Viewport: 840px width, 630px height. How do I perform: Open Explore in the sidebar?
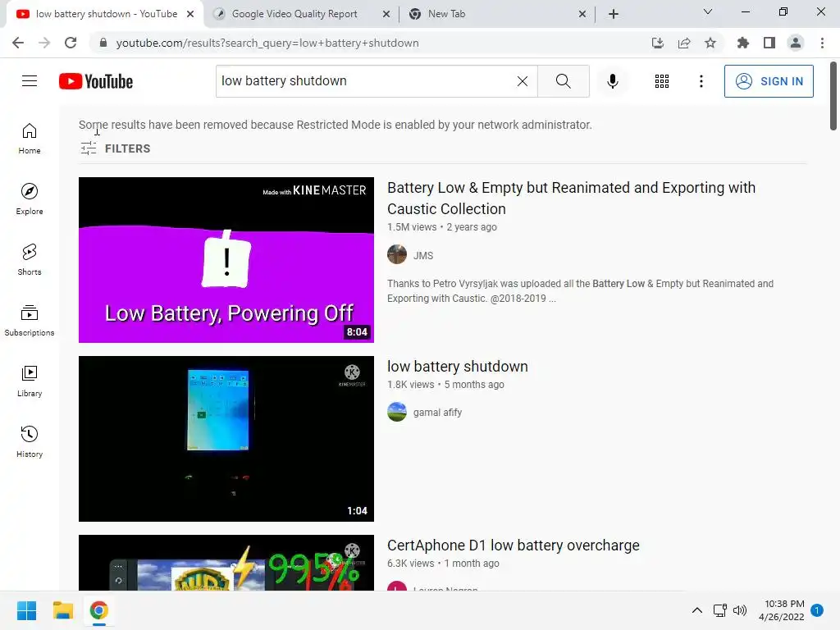click(x=30, y=199)
